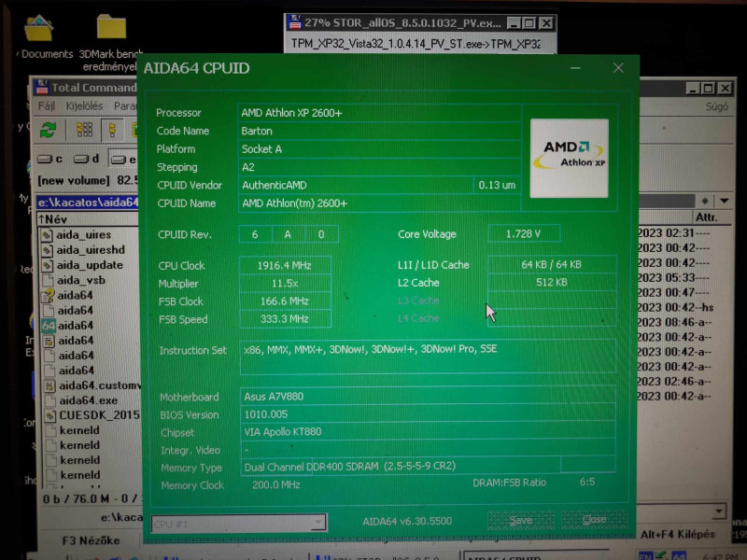Image resolution: width=747 pixels, height=560 pixels.
Task: Click the Motherboard value Asus A7V880
Action: 428,396
